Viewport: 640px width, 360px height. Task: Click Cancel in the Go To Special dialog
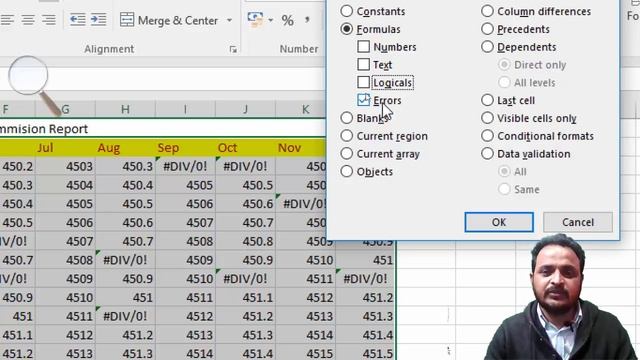click(x=578, y=222)
